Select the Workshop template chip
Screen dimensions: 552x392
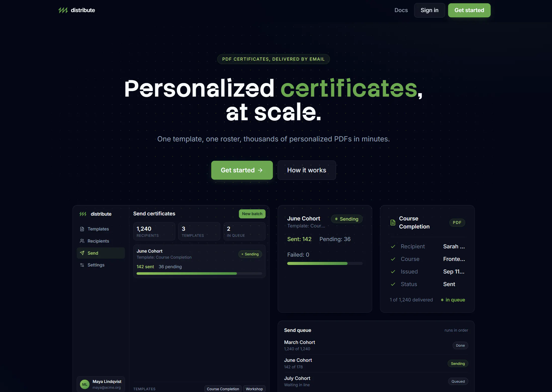click(254, 389)
